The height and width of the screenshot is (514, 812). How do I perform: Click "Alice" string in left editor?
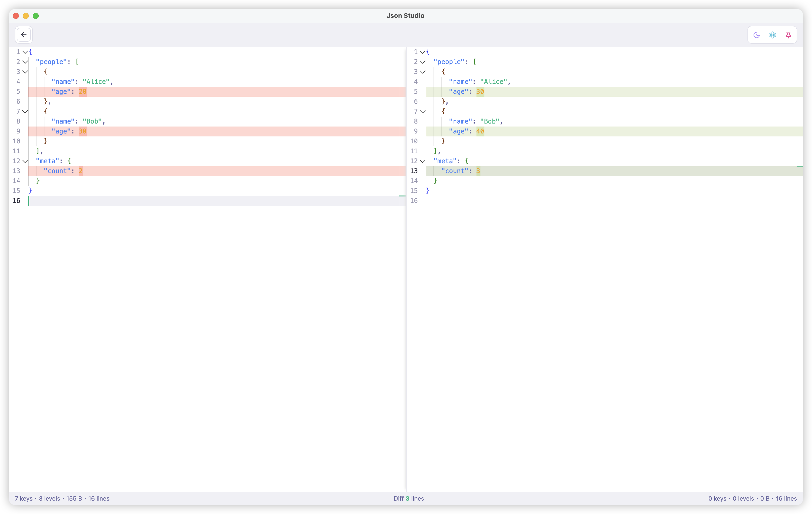pos(96,82)
